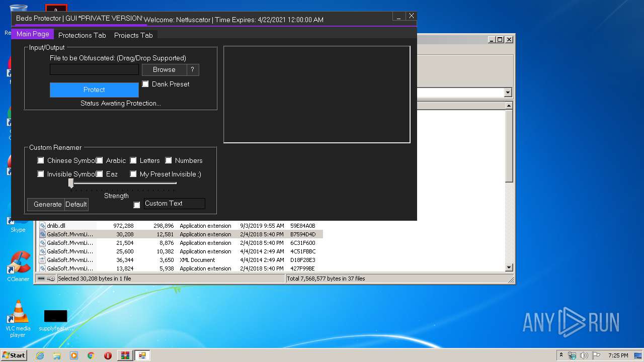
Task: Click the total bytes status text
Action: tap(326, 279)
